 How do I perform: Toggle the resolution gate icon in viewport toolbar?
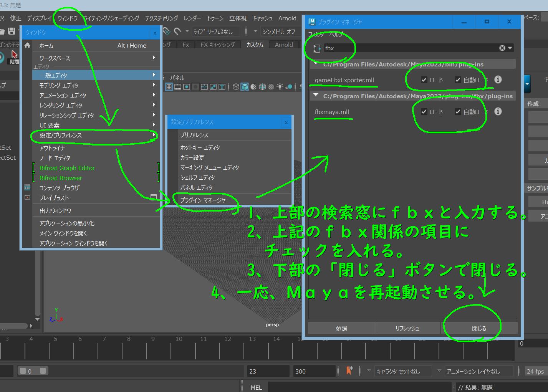tap(187, 87)
